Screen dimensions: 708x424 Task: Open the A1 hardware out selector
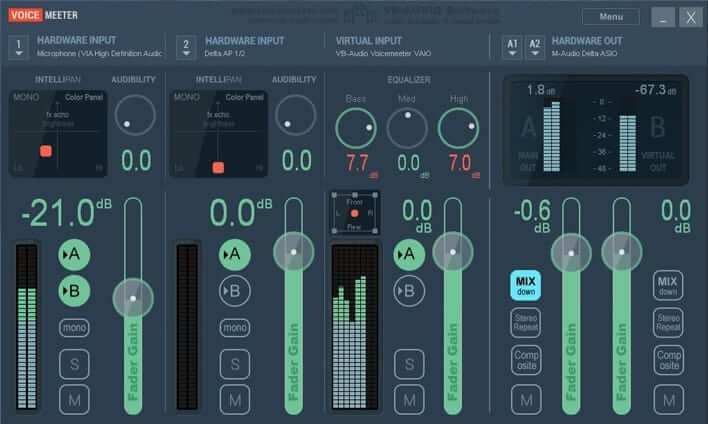click(512, 47)
